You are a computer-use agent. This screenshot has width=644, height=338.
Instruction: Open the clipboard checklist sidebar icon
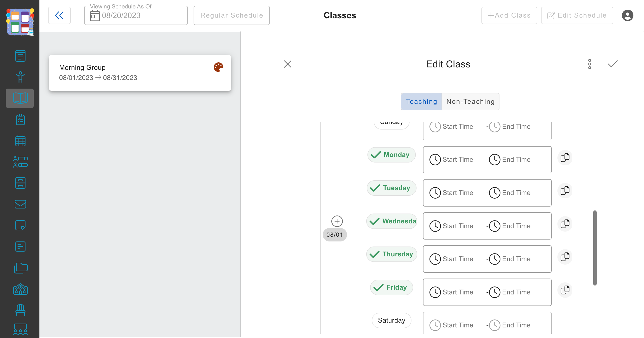(x=20, y=120)
